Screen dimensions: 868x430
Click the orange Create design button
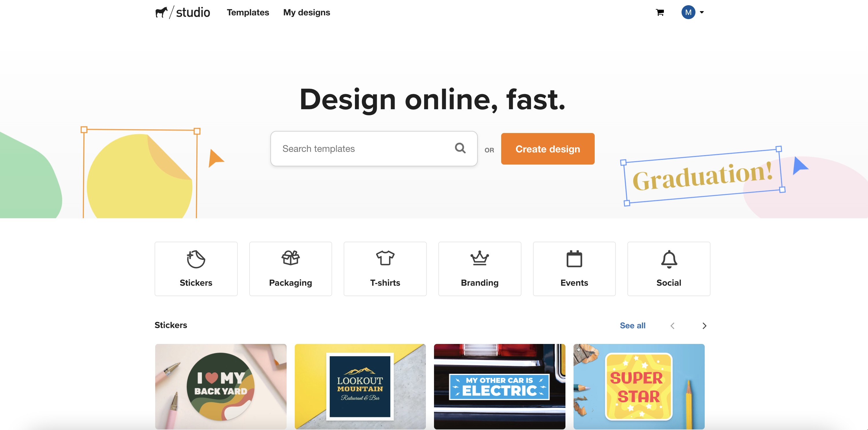point(547,149)
